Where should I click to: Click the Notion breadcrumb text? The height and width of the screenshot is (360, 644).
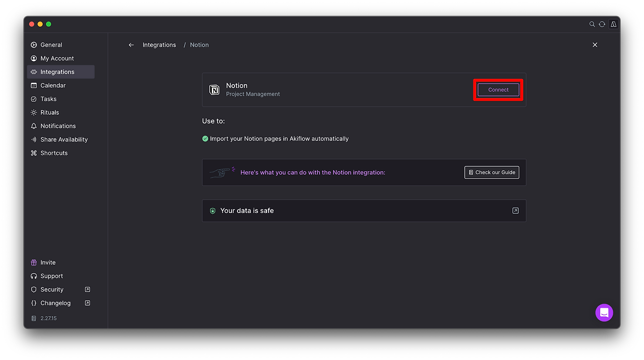pyautogui.click(x=199, y=45)
